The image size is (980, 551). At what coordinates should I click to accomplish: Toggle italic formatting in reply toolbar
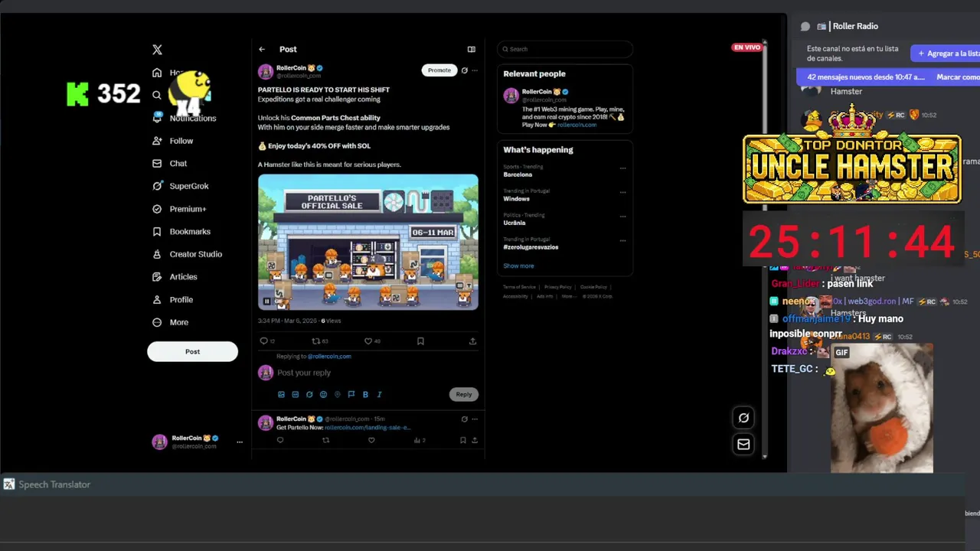[379, 395]
